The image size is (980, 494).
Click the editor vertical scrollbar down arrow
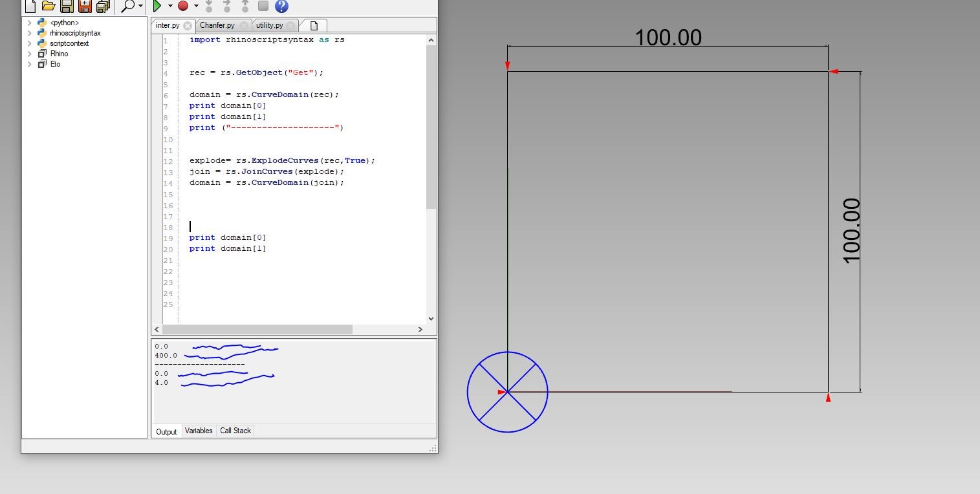tap(431, 318)
